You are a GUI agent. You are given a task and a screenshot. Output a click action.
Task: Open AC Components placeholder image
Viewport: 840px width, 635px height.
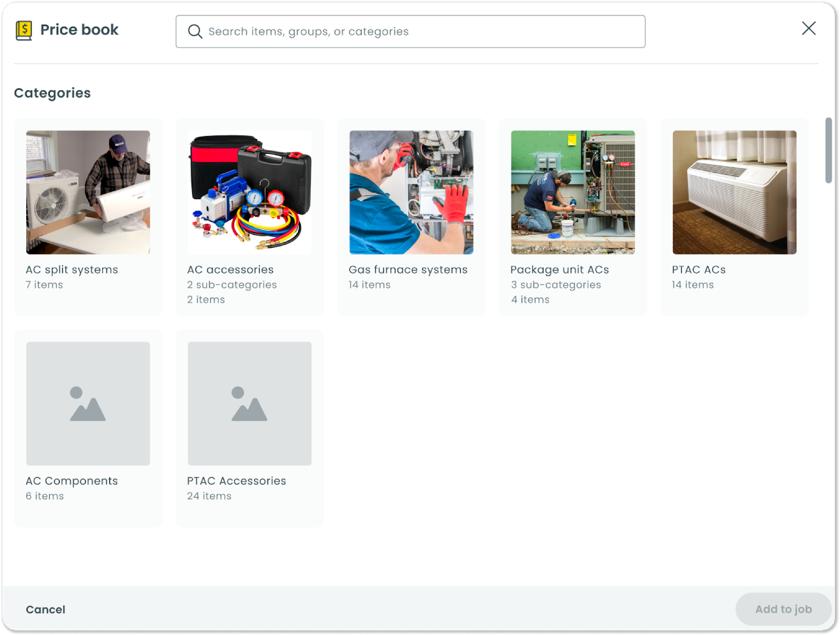(88, 403)
